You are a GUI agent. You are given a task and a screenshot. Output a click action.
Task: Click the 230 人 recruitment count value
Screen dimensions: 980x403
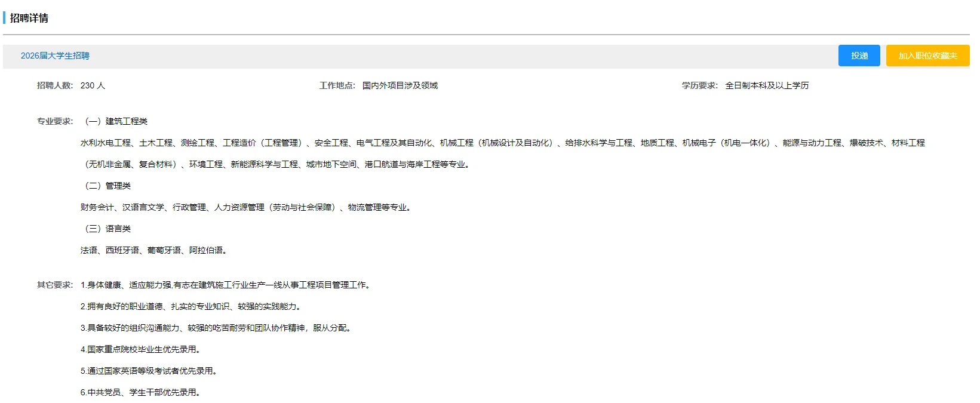93,85
